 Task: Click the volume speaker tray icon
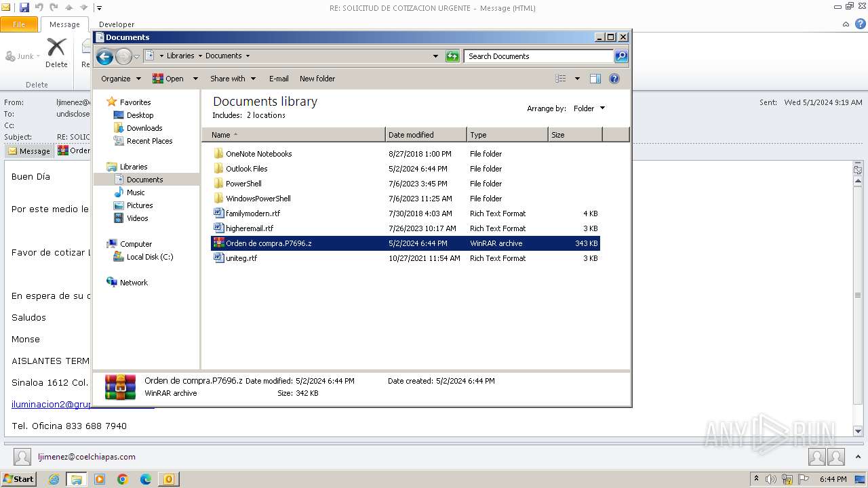tap(770, 479)
